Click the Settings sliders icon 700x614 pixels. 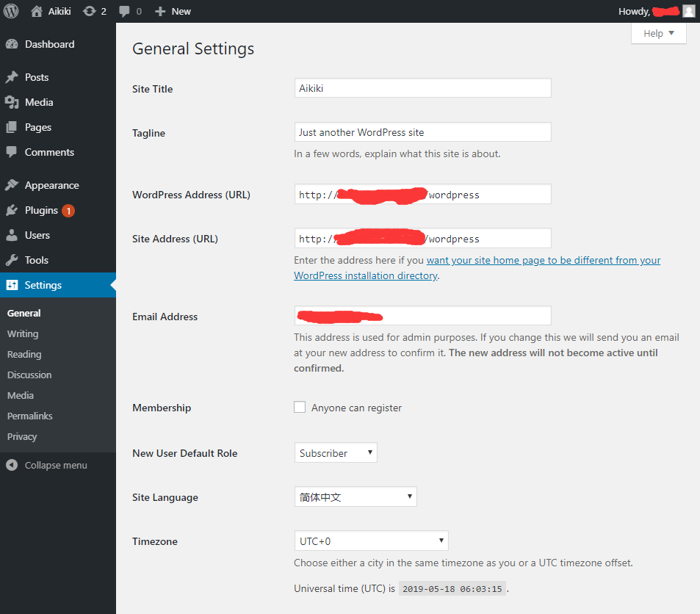(x=12, y=285)
